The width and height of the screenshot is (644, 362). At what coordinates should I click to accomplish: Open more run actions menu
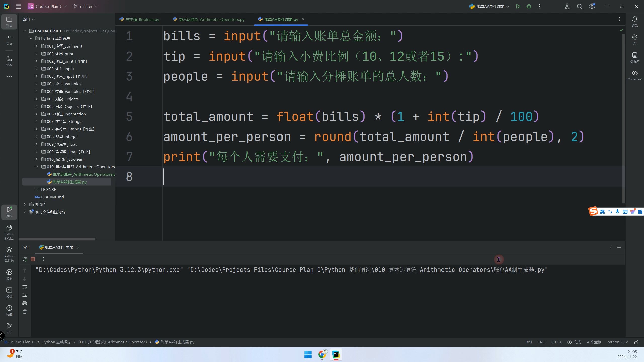540,6
